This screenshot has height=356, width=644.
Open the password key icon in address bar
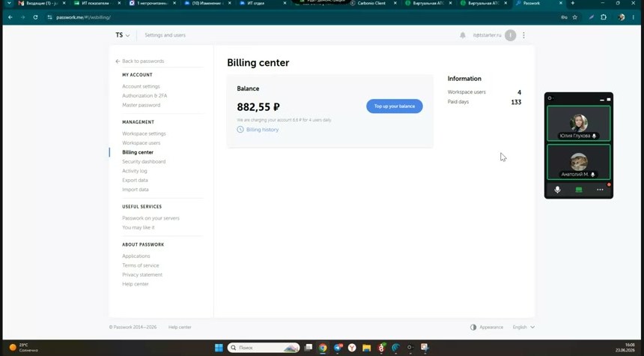pyautogui.click(x=564, y=17)
